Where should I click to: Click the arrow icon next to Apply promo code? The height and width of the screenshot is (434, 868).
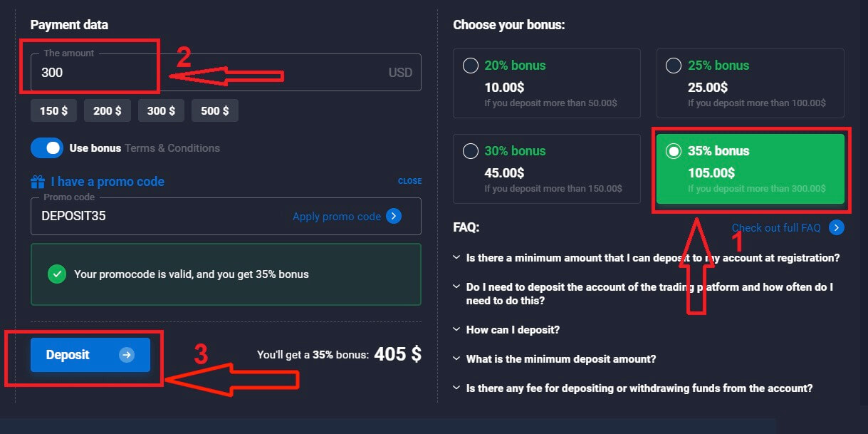(394, 216)
